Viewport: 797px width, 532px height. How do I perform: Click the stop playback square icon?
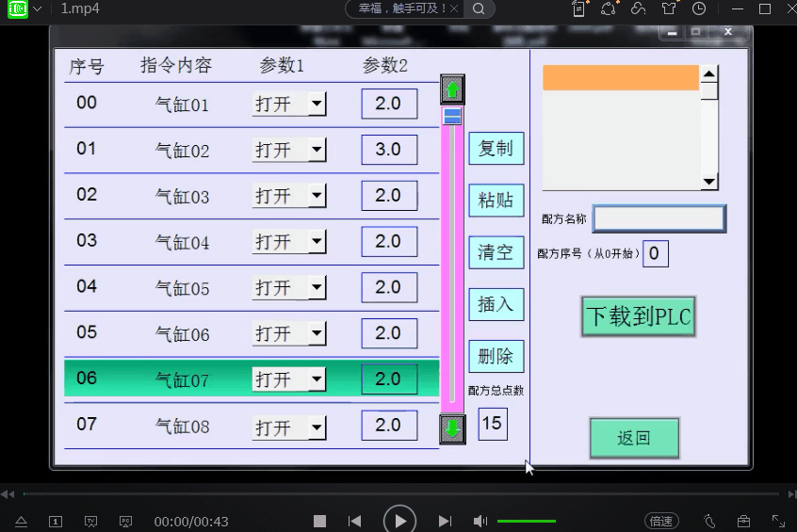click(319, 521)
